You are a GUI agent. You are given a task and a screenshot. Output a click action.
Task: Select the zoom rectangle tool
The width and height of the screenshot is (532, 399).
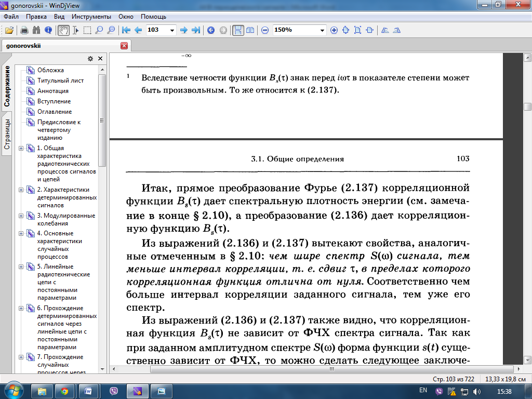pyautogui.click(x=111, y=30)
